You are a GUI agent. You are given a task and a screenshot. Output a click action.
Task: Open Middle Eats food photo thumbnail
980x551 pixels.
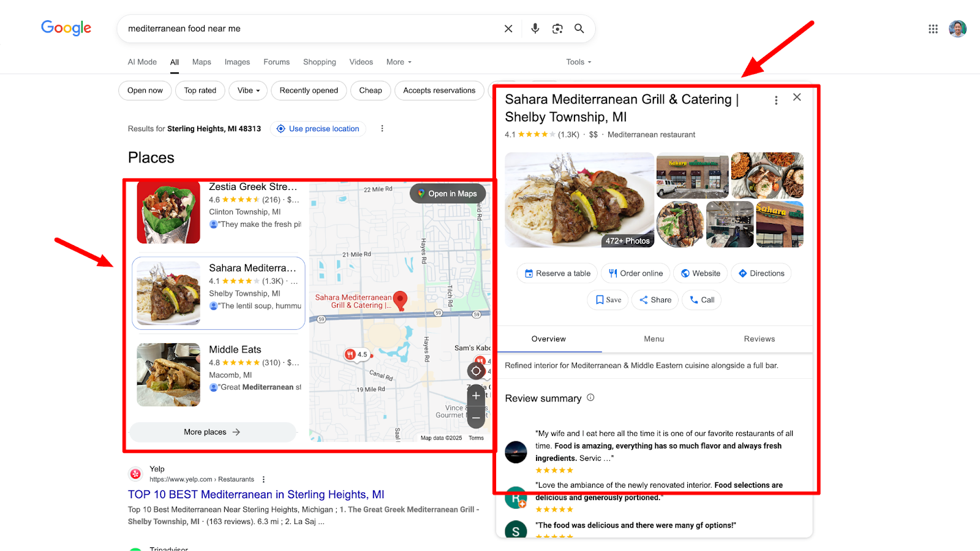pos(168,374)
